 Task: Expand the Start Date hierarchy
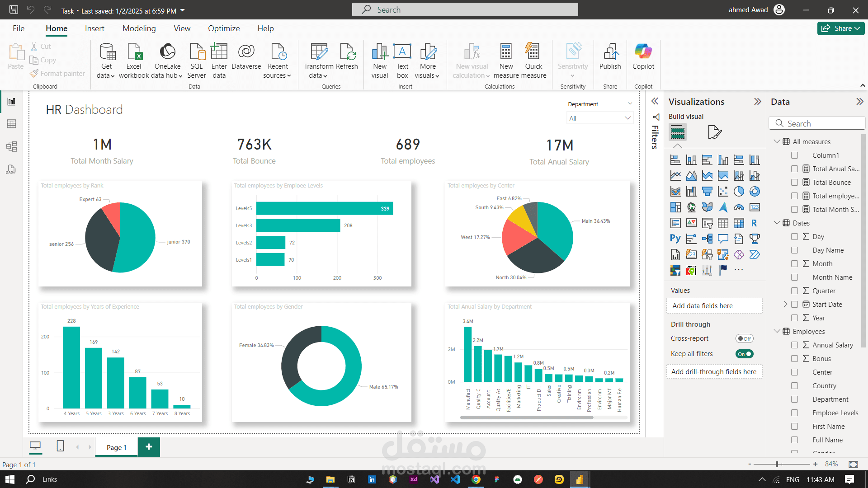[x=785, y=305]
